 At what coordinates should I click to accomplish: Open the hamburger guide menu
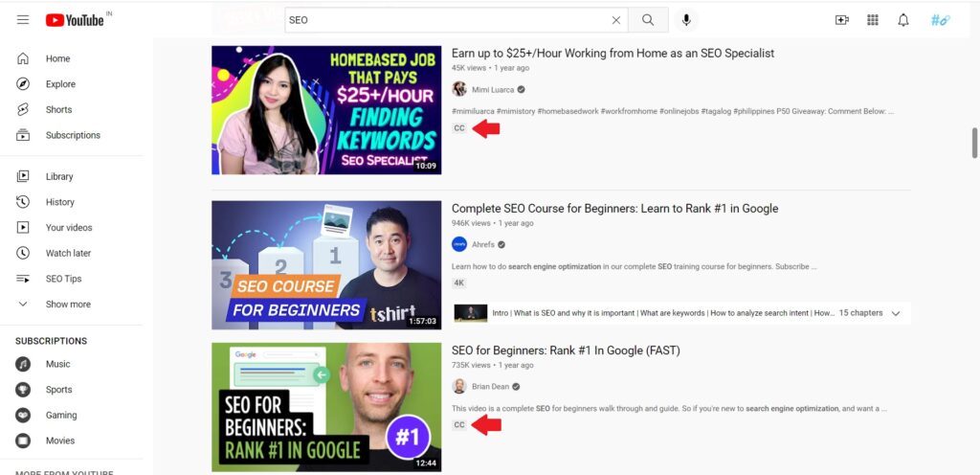pyautogui.click(x=23, y=20)
